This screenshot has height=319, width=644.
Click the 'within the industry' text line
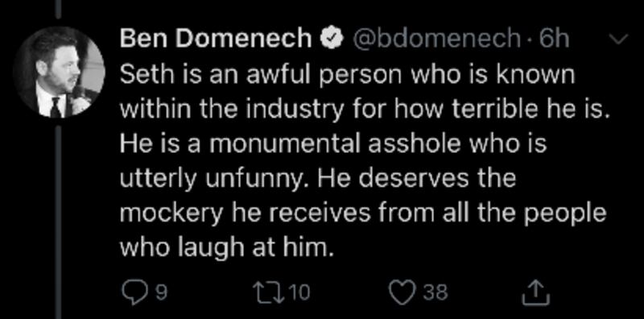(x=364, y=110)
